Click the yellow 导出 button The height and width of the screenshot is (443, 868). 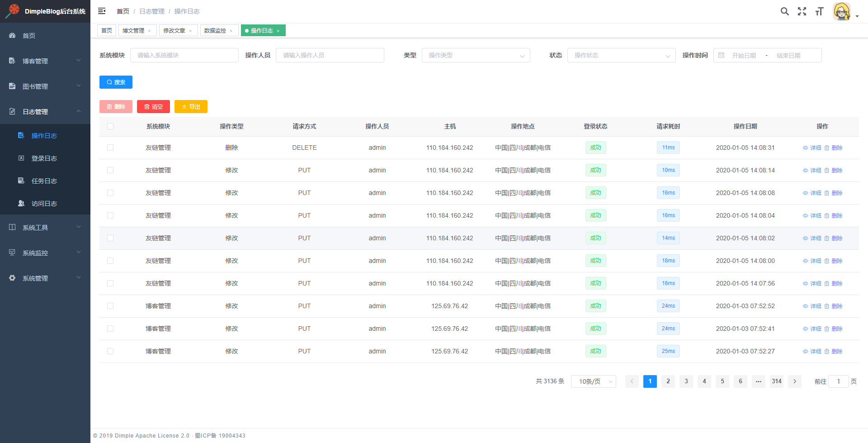click(191, 106)
